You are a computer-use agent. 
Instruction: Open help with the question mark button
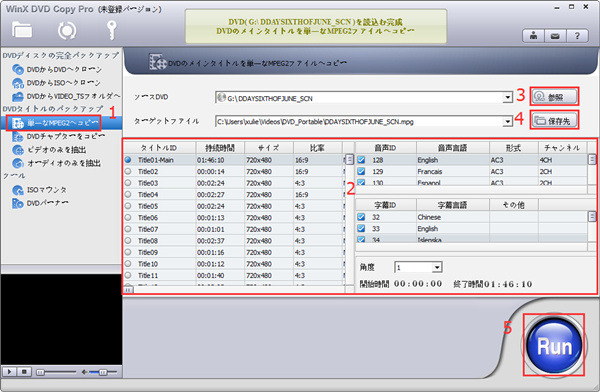(x=577, y=36)
